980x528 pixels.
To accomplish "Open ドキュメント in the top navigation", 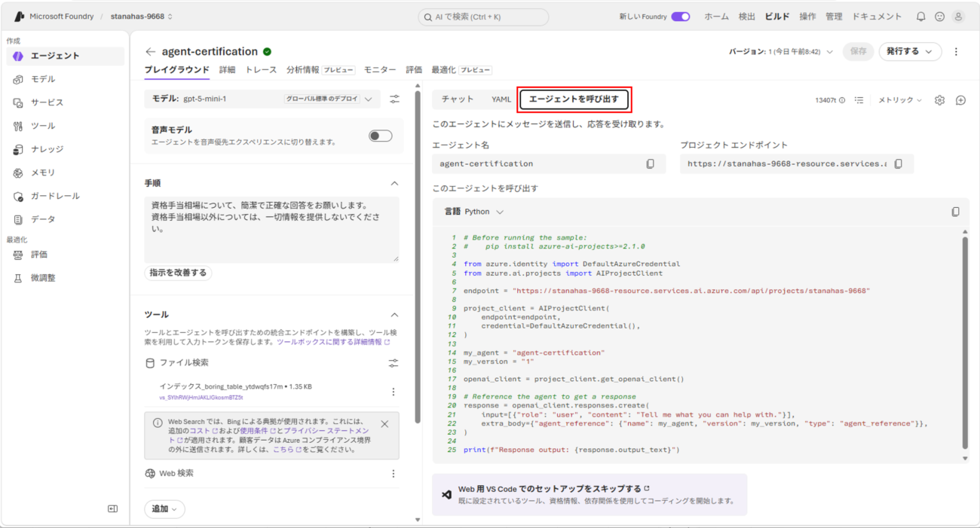I will click(877, 17).
